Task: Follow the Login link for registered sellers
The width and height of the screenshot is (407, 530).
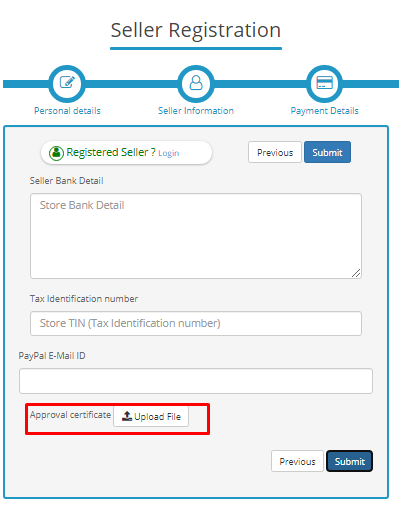Action: pos(168,153)
